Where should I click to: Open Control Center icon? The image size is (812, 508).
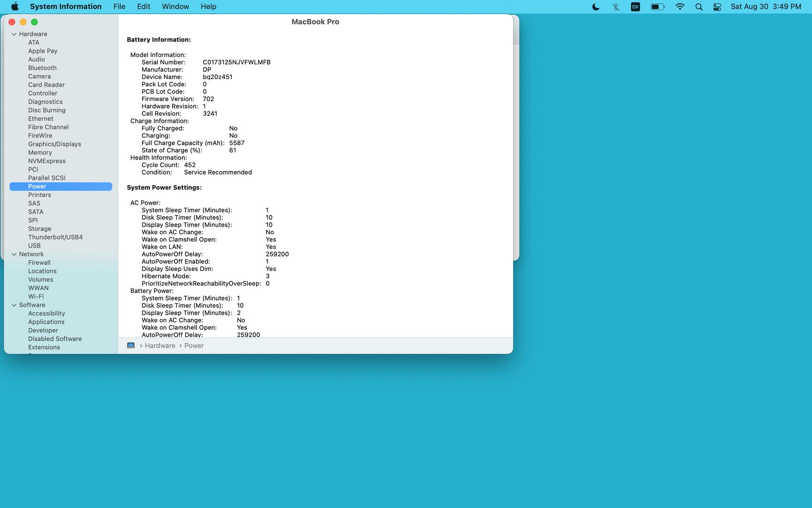click(717, 7)
